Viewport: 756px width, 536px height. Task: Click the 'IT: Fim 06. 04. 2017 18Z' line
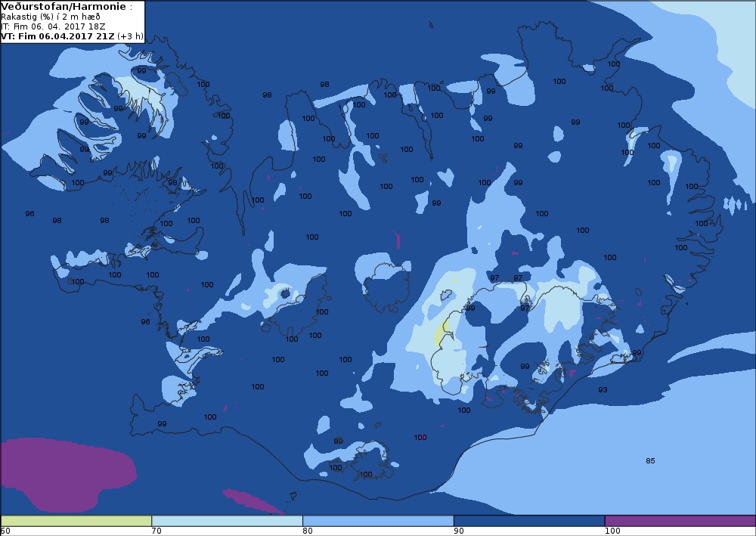[53, 26]
